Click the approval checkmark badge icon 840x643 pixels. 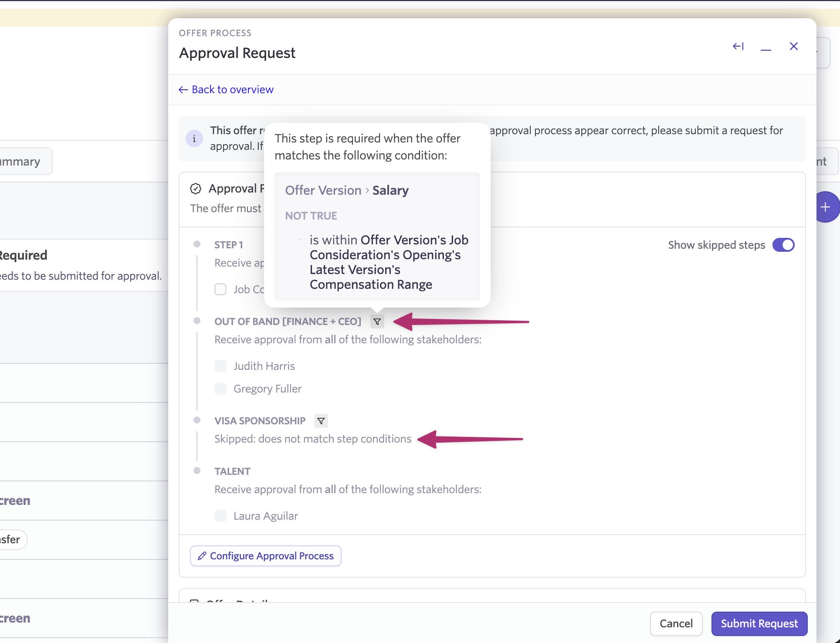(x=196, y=189)
